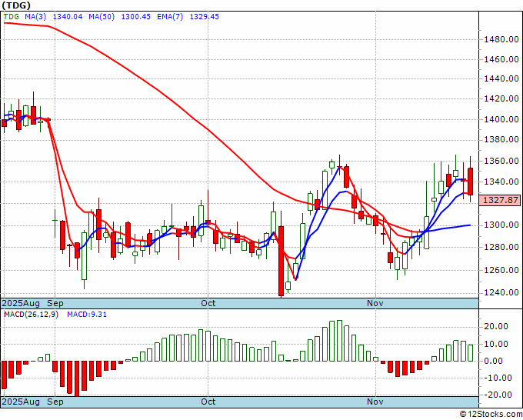
Task: Click the (TDG) chart title
Action: click(x=16, y=5)
